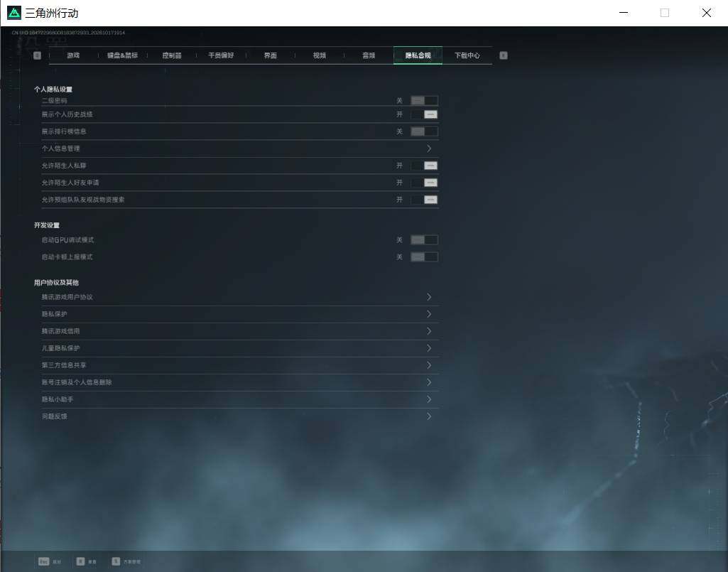Open the 下载中心 tab
This screenshot has width=728, height=572.
point(467,55)
